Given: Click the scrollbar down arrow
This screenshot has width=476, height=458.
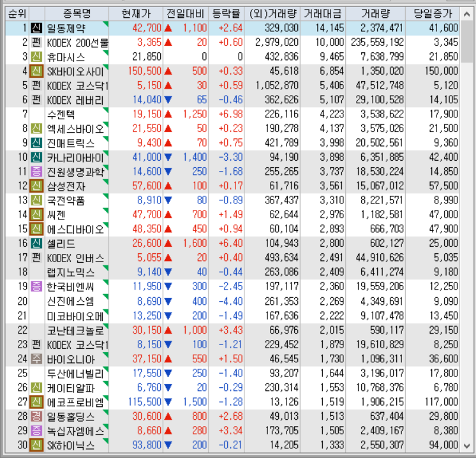Looking at the screenshot, I should click(466, 446).
